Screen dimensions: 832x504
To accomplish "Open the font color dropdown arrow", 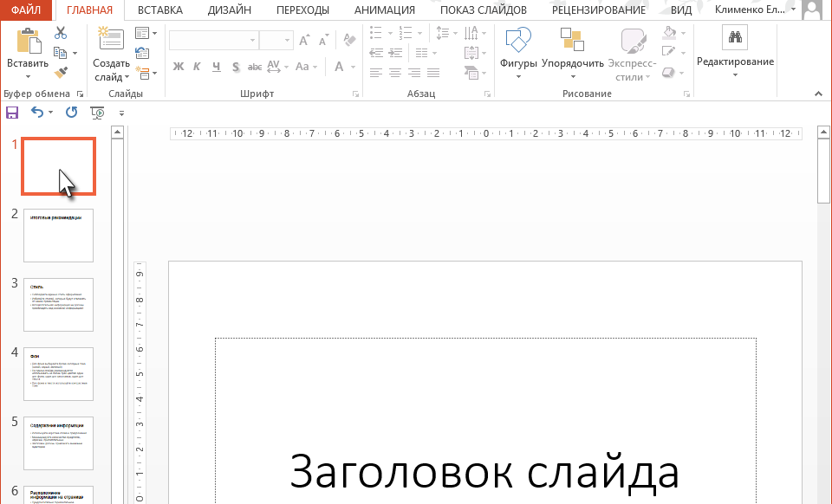I will tap(353, 67).
